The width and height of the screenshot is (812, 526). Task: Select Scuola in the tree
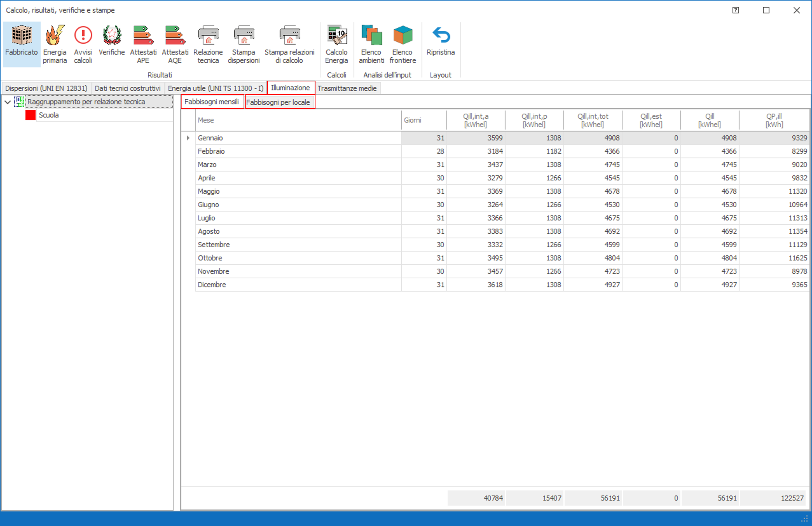[49, 115]
